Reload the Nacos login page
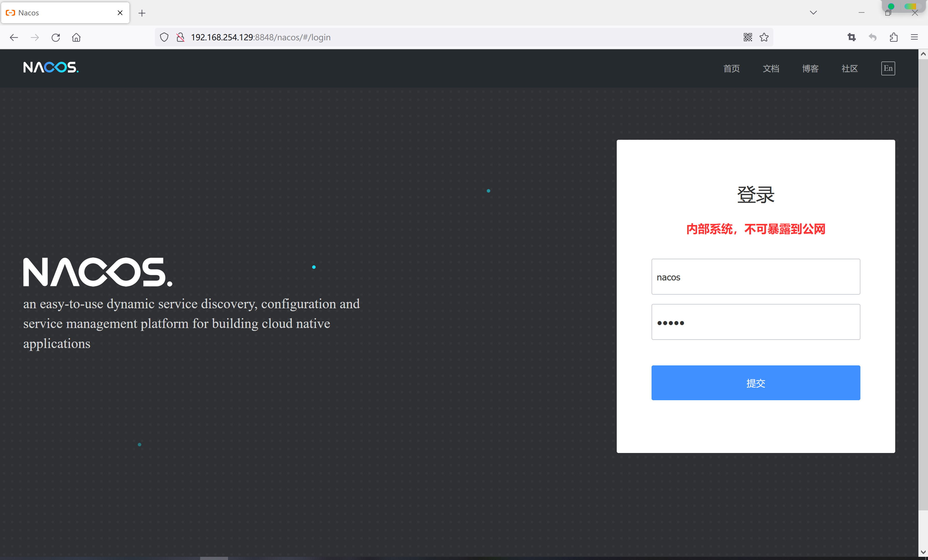Screen dimensions: 928x560 tap(56, 37)
